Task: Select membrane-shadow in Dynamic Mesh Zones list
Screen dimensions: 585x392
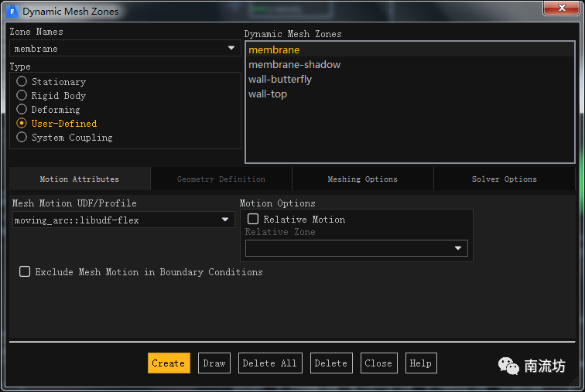Action: 294,65
